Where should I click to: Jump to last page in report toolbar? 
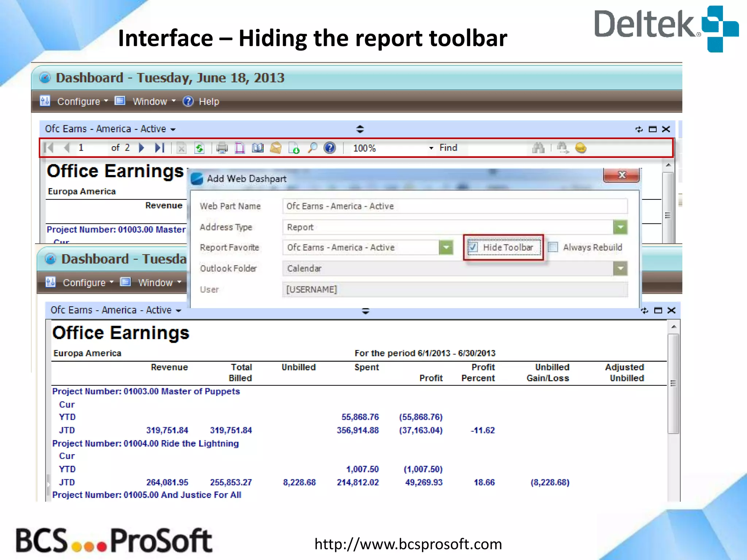160,148
